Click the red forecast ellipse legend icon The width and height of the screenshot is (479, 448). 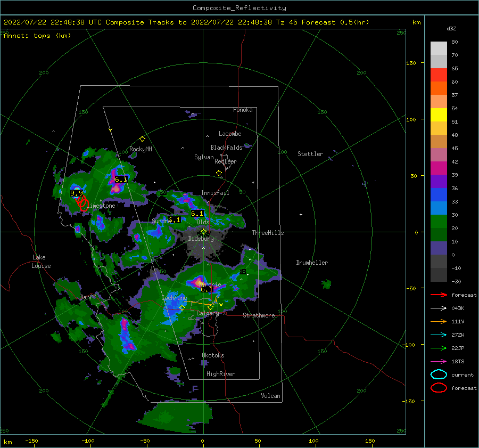pyautogui.click(x=439, y=388)
